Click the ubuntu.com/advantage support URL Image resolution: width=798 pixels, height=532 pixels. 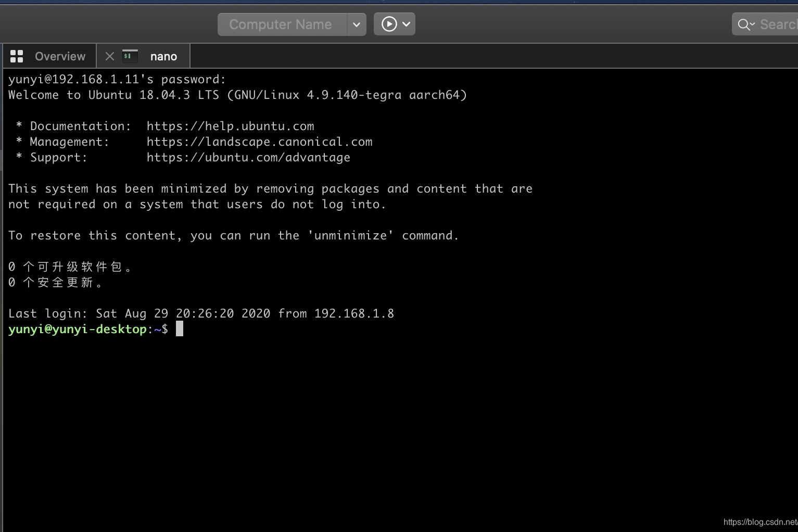click(x=248, y=157)
